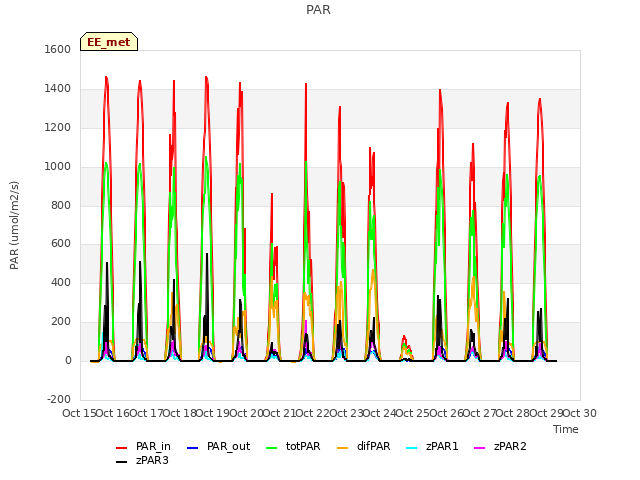
Task: Click the 800 y-axis tick label
Action: pyautogui.click(x=61, y=205)
